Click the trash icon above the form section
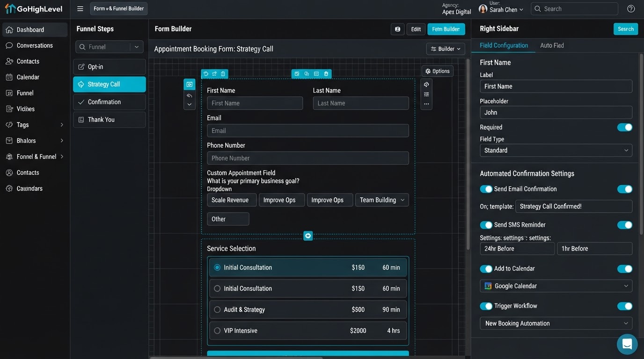The height and width of the screenshot is (359, 644). 326,74
